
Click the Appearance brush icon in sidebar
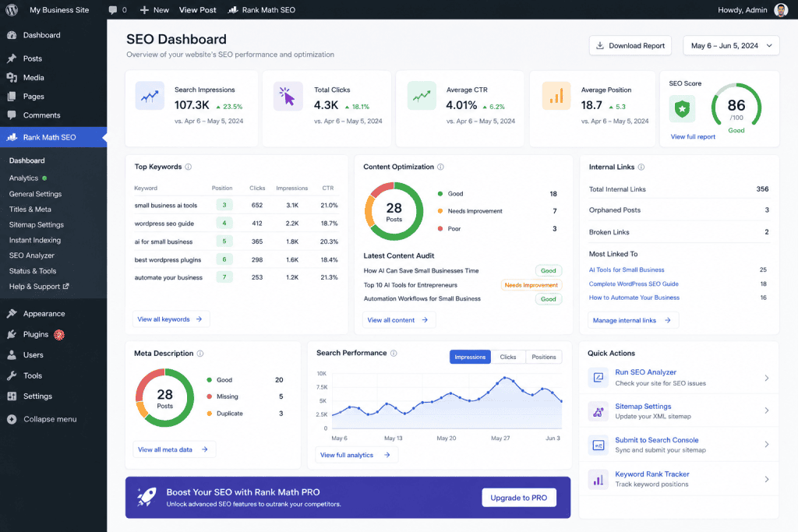click(x=12, y=313)
